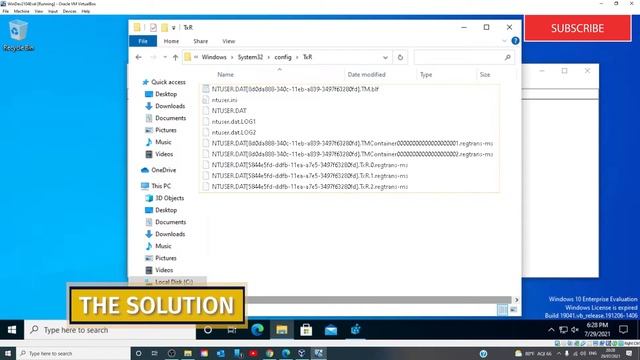Open Microsoft Store on the VM taskbar

click(x=306, y=330)
